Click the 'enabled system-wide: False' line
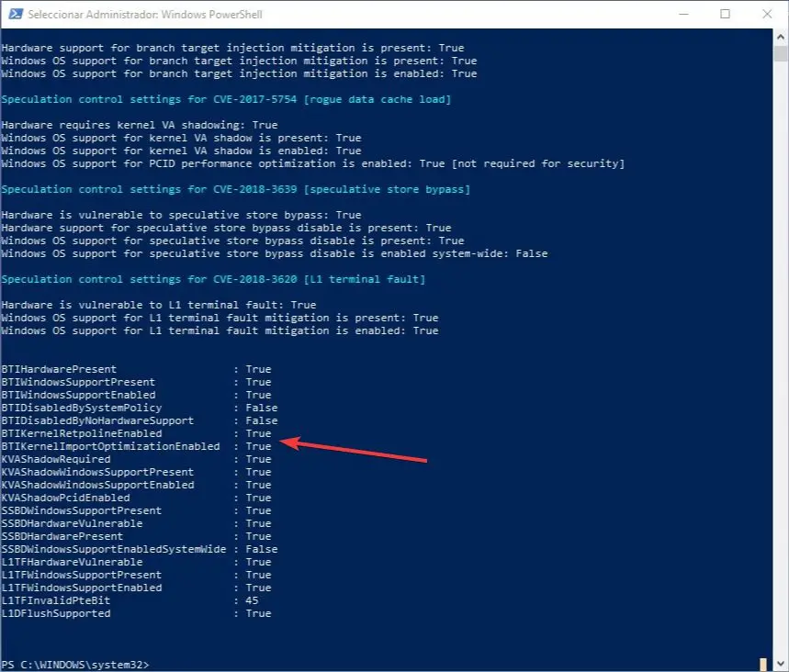 click(275, 253)
